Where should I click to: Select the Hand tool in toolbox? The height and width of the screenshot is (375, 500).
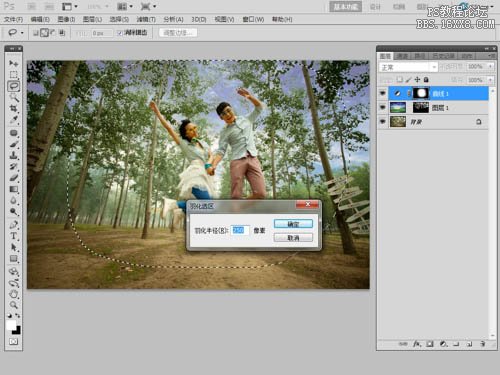click(x=13, y=294)
